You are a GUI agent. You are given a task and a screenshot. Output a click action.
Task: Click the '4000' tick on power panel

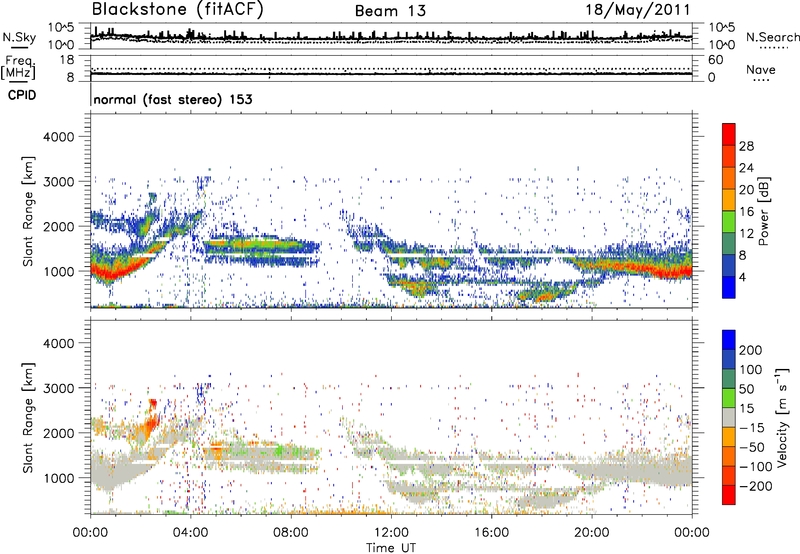[x=58, y=137]
